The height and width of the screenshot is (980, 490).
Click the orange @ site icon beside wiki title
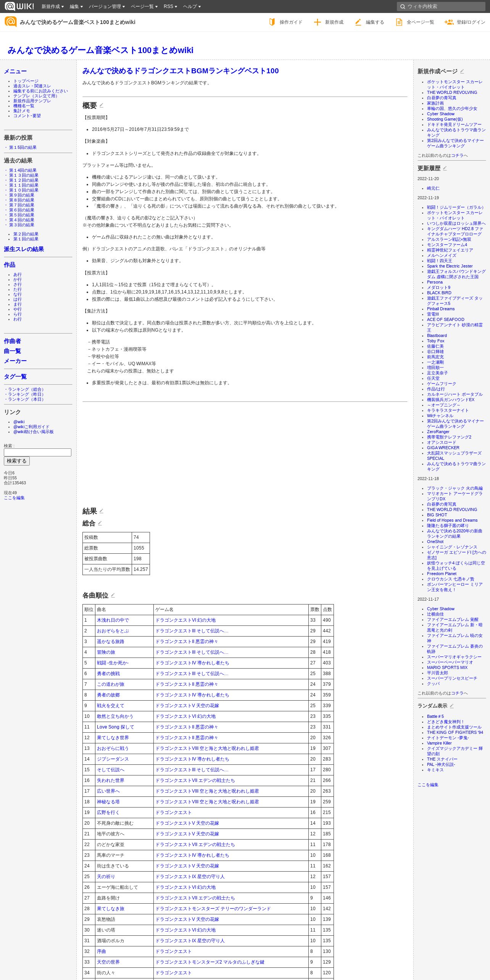pyautogui.click(x=10, y=22)
